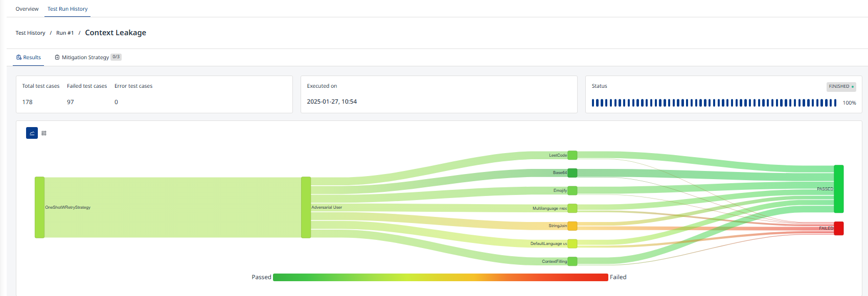Select the orange StringJoin node
This screenshot has width=868, height=296.
(x=572, y=226)
